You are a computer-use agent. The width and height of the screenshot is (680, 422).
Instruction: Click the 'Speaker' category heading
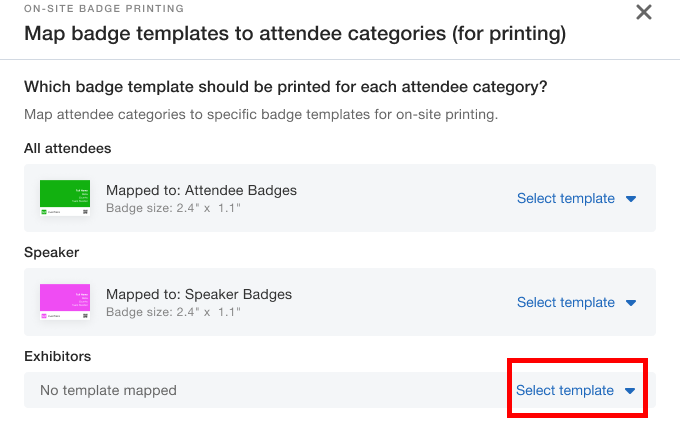coord(52,252)
